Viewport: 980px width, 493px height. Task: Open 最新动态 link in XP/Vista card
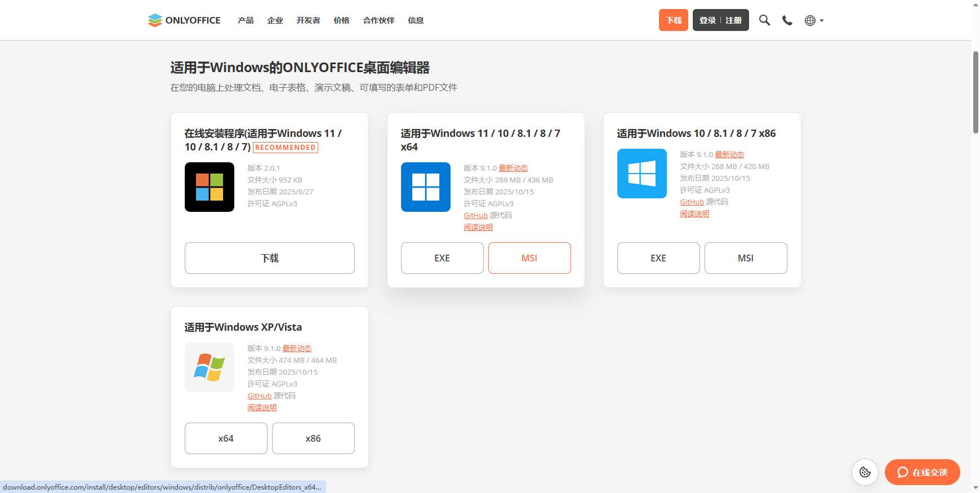tap(297, 348)
